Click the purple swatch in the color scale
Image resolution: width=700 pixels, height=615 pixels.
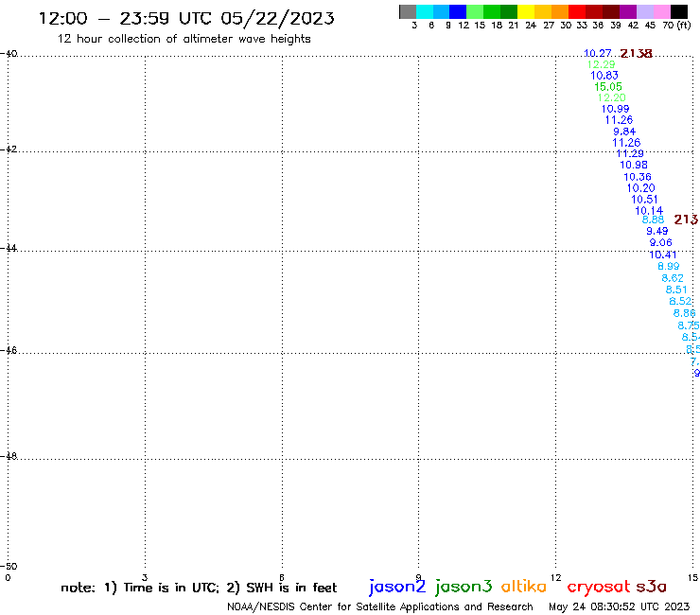click(x=628, y=11)
